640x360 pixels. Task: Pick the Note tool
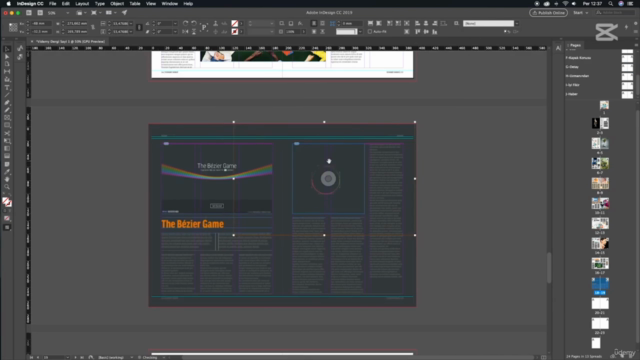pyautogui.click(x=7, y=164)
